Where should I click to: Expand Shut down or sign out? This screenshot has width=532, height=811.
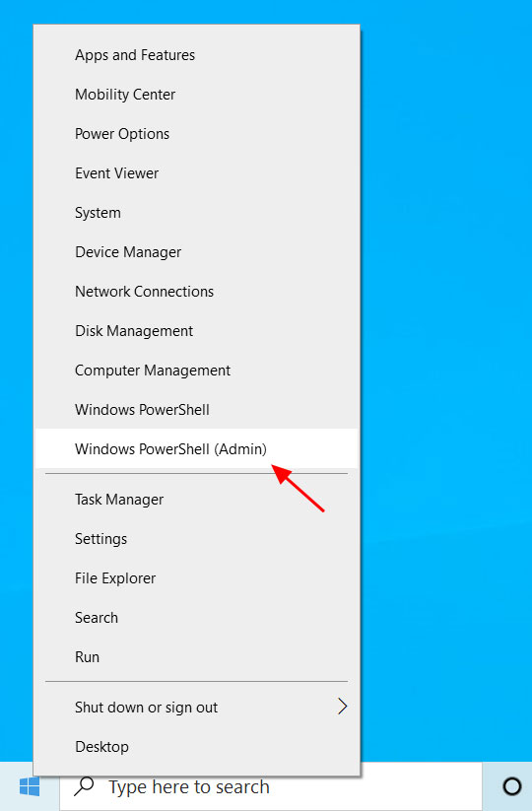click(x=196, y=707)
